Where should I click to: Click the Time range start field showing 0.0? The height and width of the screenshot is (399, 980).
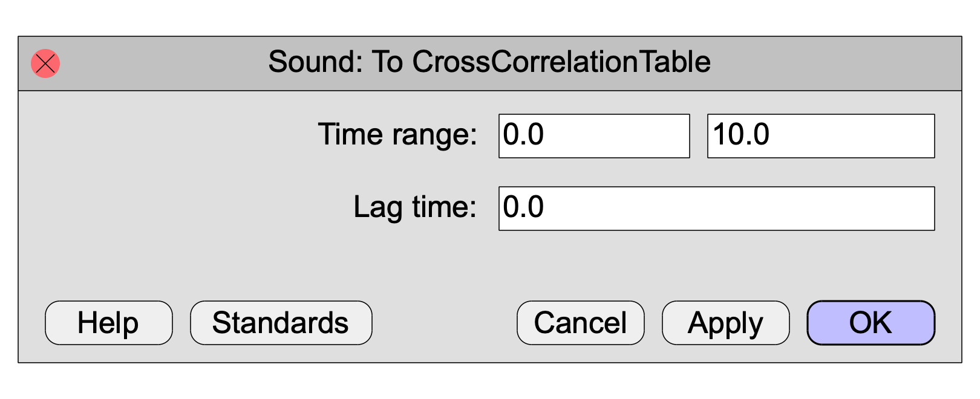click(594, 136)
